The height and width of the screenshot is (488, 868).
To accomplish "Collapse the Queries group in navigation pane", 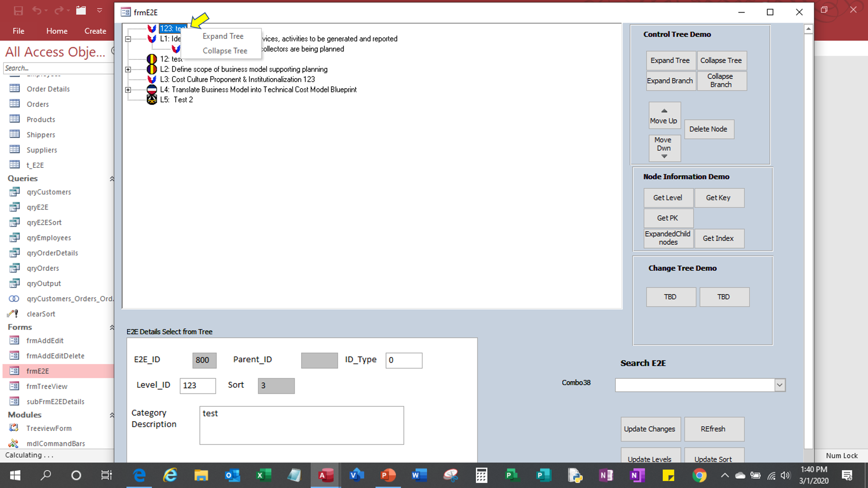I will coord(112,179).
